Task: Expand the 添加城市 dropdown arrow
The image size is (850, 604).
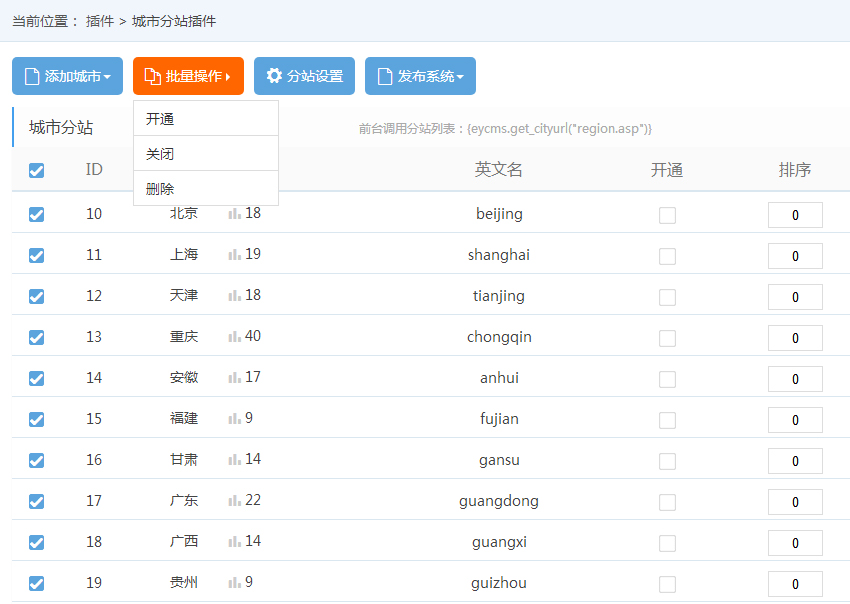Action: click(x=107, y=77)
